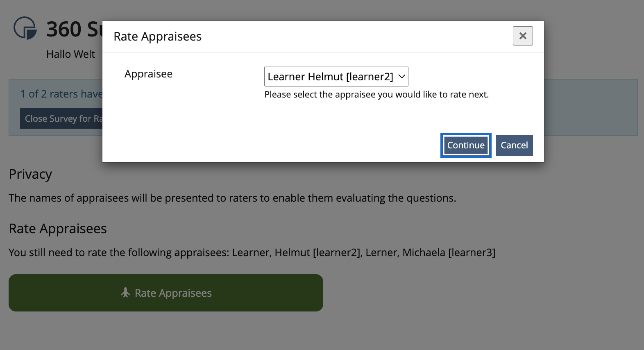
Task: Click the 360 survey pie-chart icon
Action: point(25,28)
